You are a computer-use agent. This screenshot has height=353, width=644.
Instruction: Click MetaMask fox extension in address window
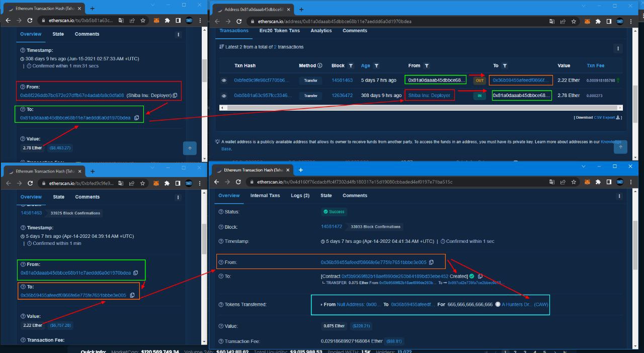coord(587,22)
